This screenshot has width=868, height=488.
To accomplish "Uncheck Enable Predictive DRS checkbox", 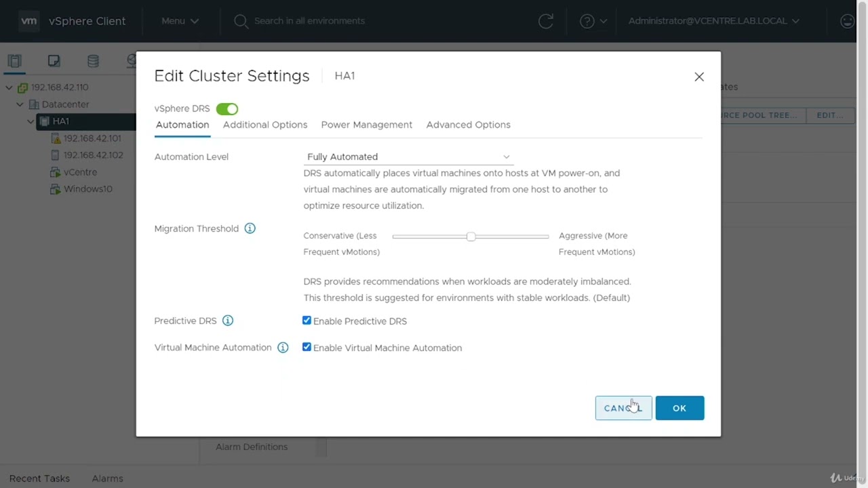I will click(x=307, y=321).
